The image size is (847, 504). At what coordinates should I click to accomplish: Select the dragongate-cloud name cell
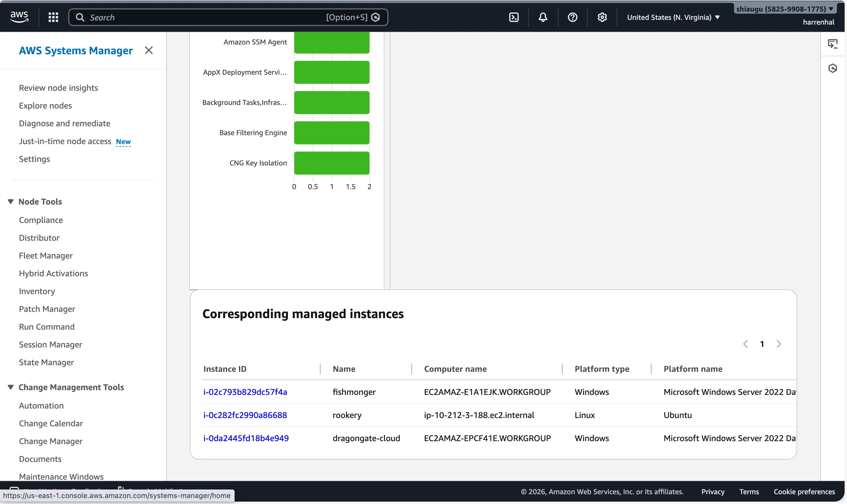[366, 438]
